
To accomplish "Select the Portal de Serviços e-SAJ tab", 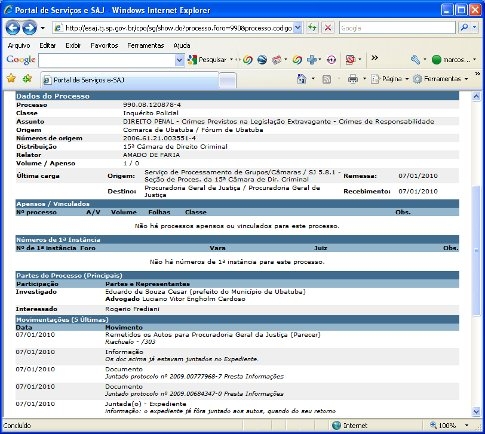I will 130,80.
